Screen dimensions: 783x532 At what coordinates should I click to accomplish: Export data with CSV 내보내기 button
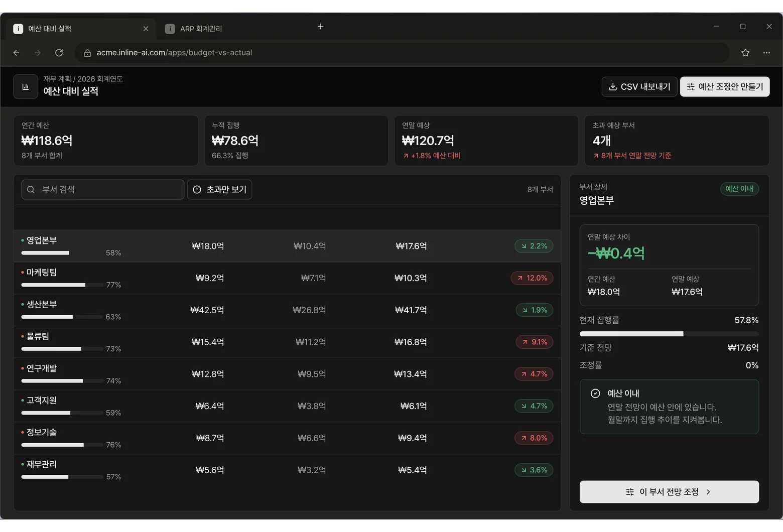click(639, 87)
